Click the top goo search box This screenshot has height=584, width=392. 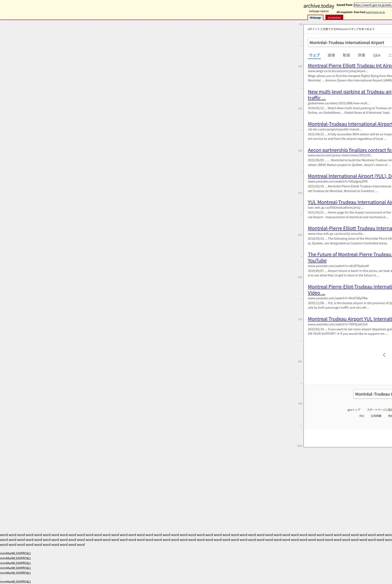pyautogui.click(x=350, y=43)
